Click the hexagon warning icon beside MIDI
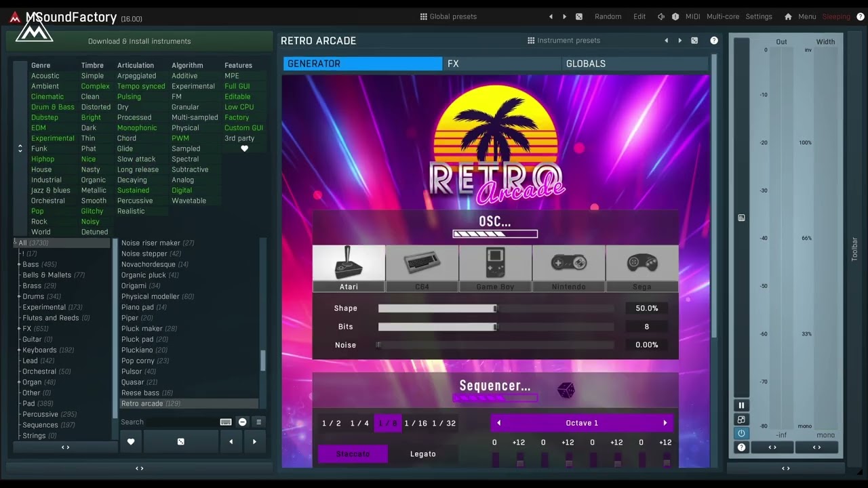This screenshot has width=868, height=488. coord(675,16)
